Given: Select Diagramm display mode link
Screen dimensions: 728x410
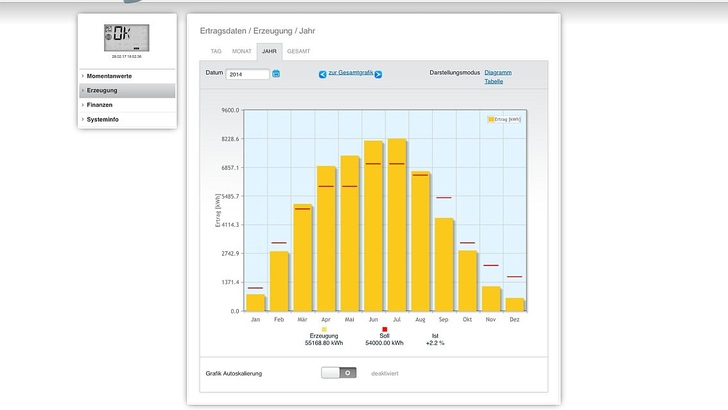Looking at the screenshot, I should pyautogui.click(x=498, y=73).
